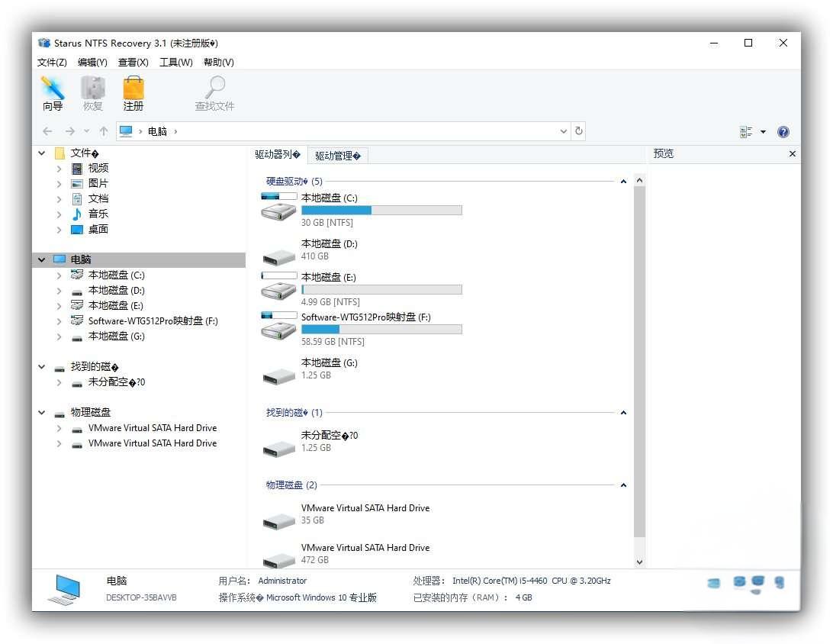
Task: Open the 工具(W) menu
Action: 176,62
